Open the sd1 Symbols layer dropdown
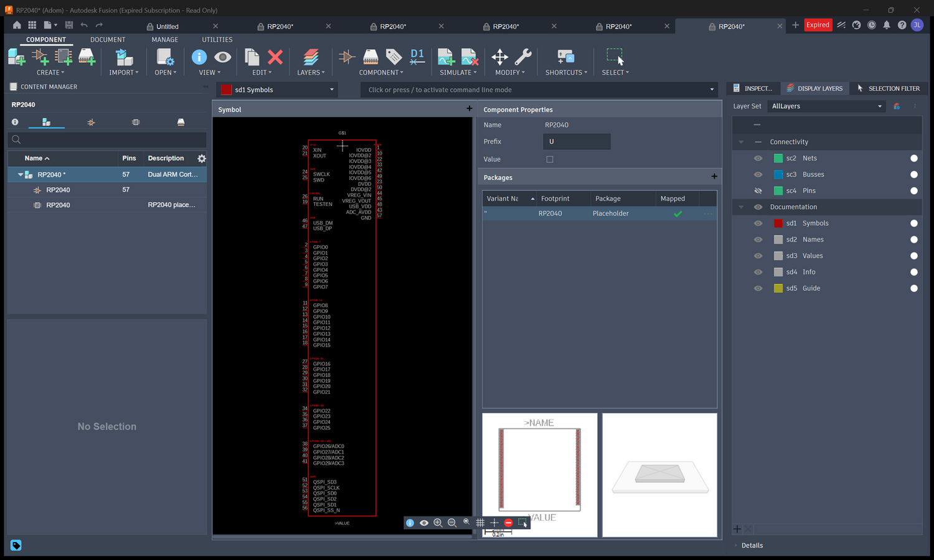 coord(277,90)
